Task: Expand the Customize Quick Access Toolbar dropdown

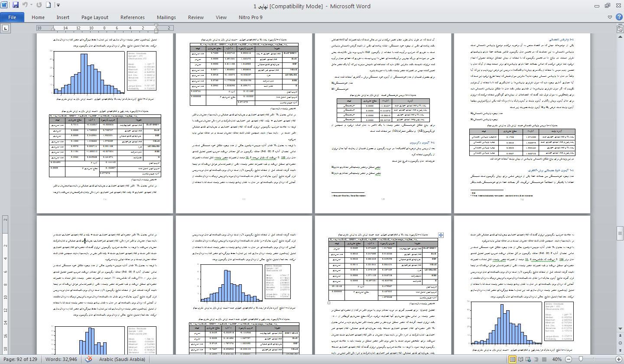Action: 58,5
